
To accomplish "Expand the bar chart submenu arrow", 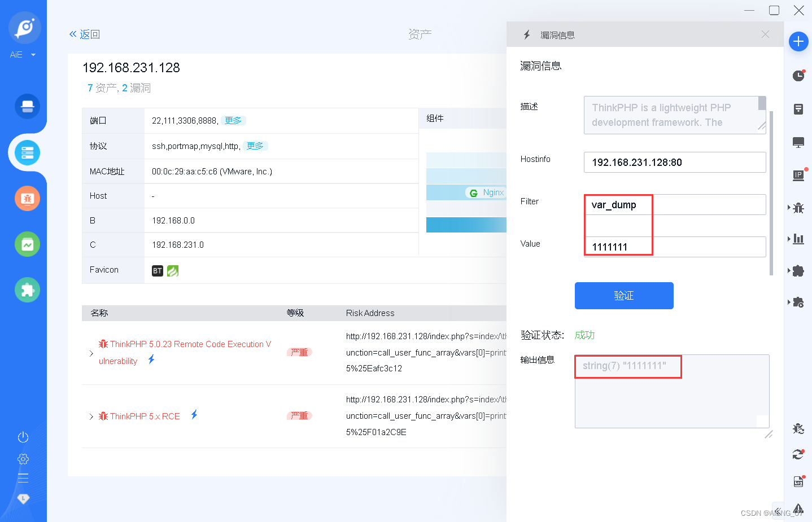I will click(789, 239).
